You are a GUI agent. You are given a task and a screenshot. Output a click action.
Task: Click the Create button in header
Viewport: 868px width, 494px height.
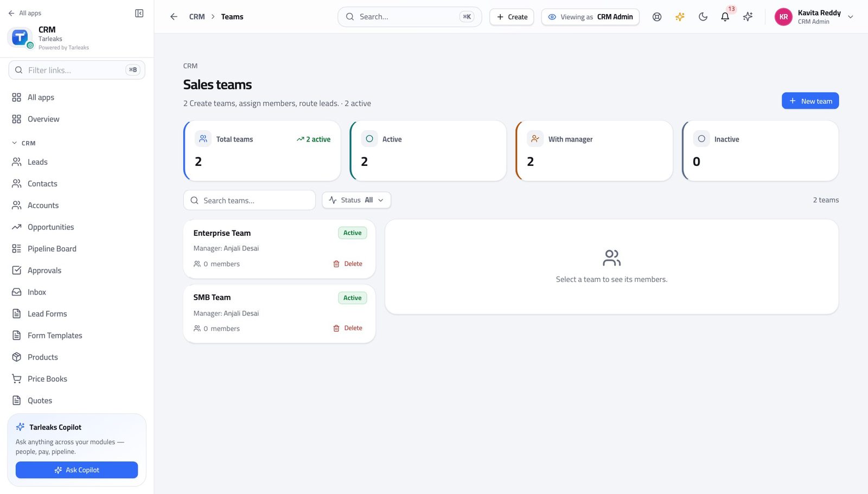(x=512, y=17)
